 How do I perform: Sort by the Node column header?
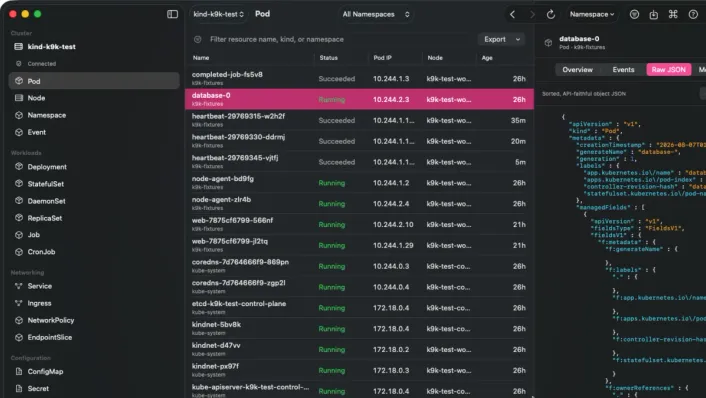(x=435, y=58)
